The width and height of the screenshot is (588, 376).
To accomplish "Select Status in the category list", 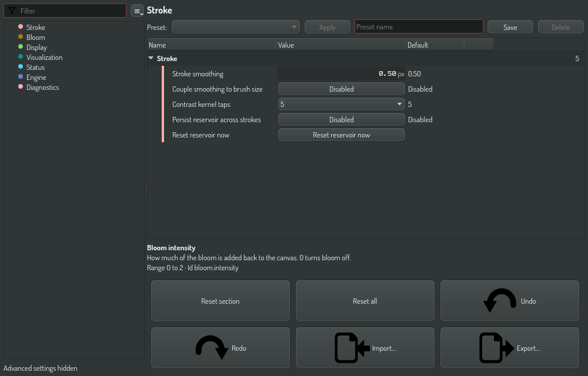I will click(x=35, y=68).
